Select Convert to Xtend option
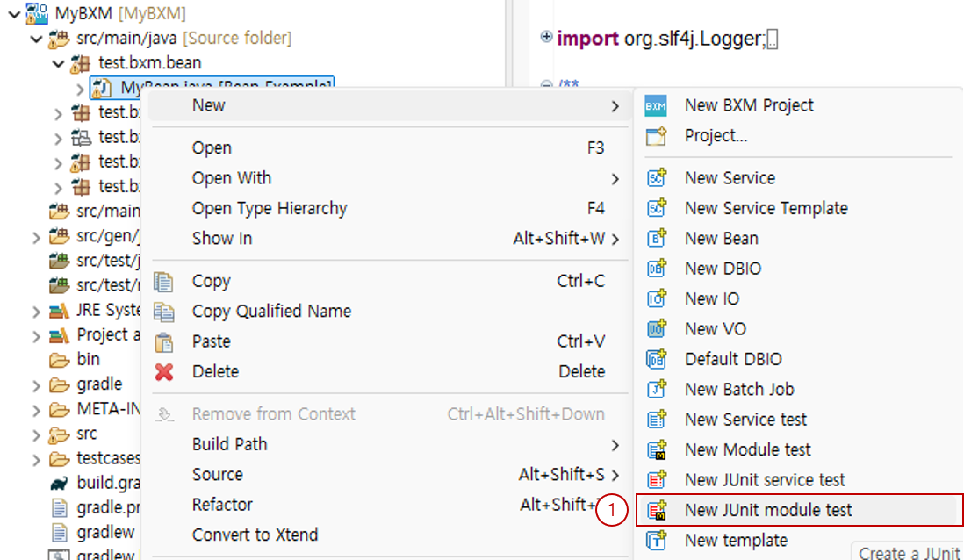This screenshot has width=964, height=560. point(255,535)
